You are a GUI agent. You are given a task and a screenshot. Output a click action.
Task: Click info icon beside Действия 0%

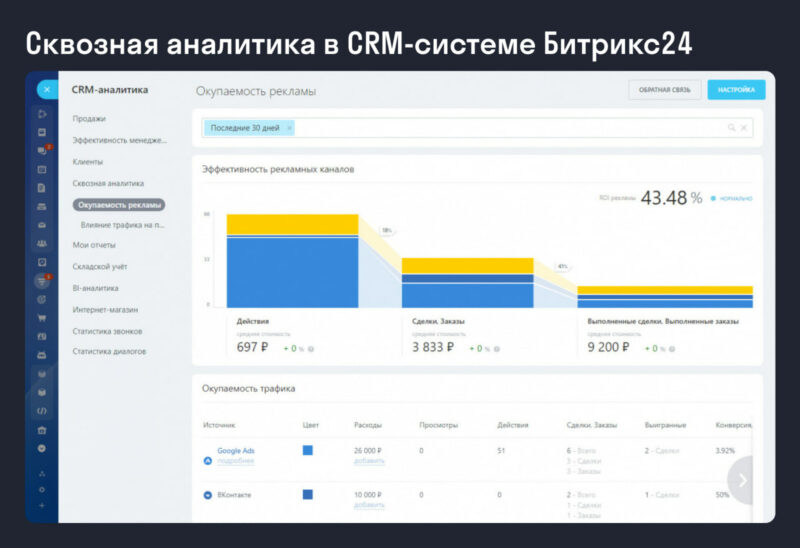pos(311,349)
